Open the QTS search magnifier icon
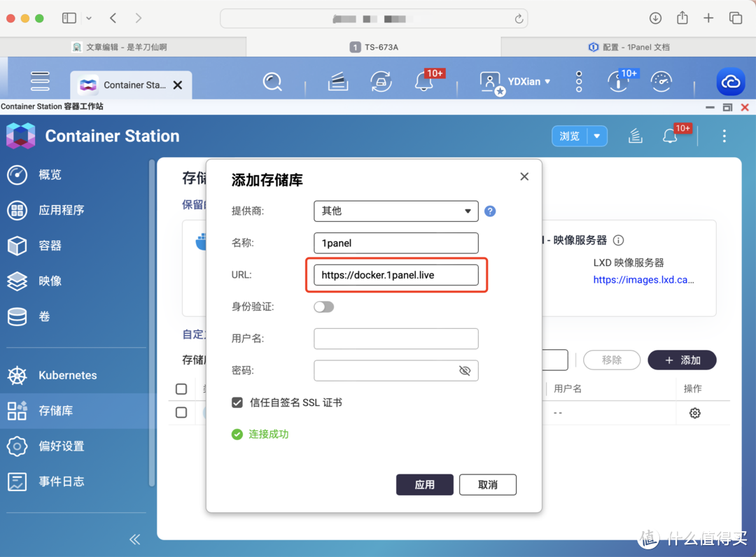 tap(272, 83)
